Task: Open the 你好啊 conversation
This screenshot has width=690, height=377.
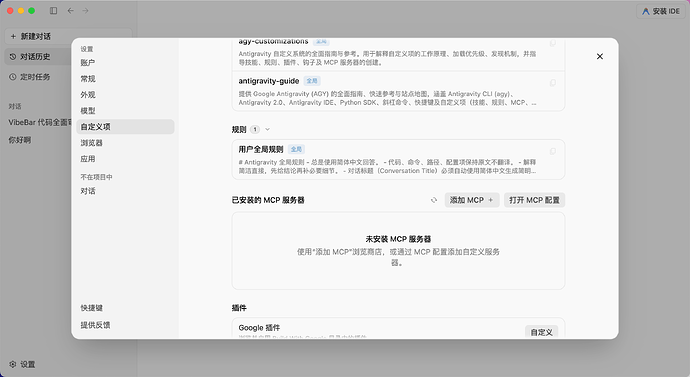Action: click(x=20, y=140)
